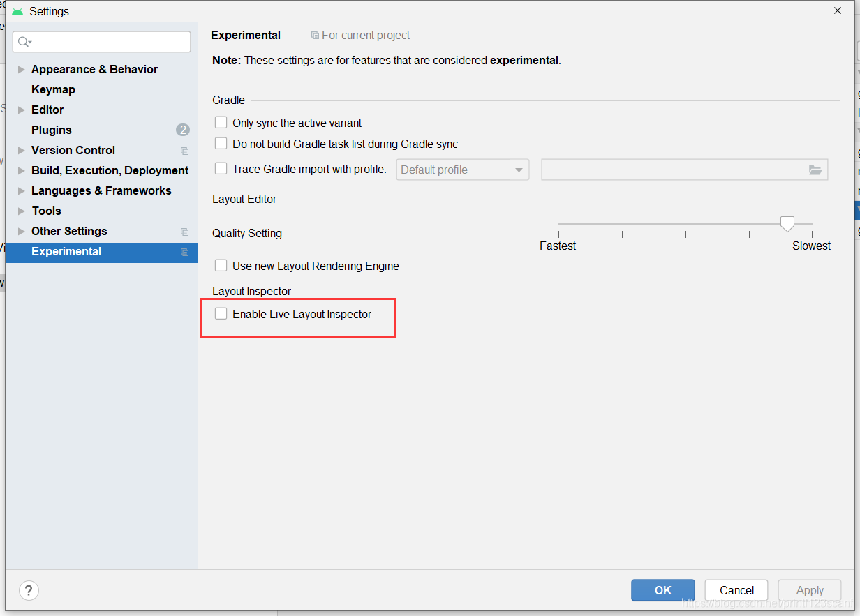Select Plugins in settings tree
Screen dimensions: 860x616
point(52,130)
